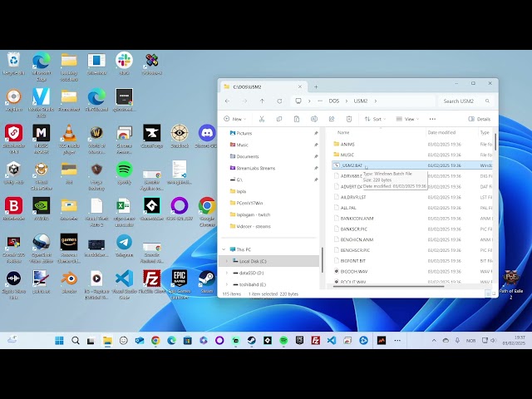Viewport: 532px width, 399px height.
Task: Open the Sort dropdown menu
Action: coord(375,119)
